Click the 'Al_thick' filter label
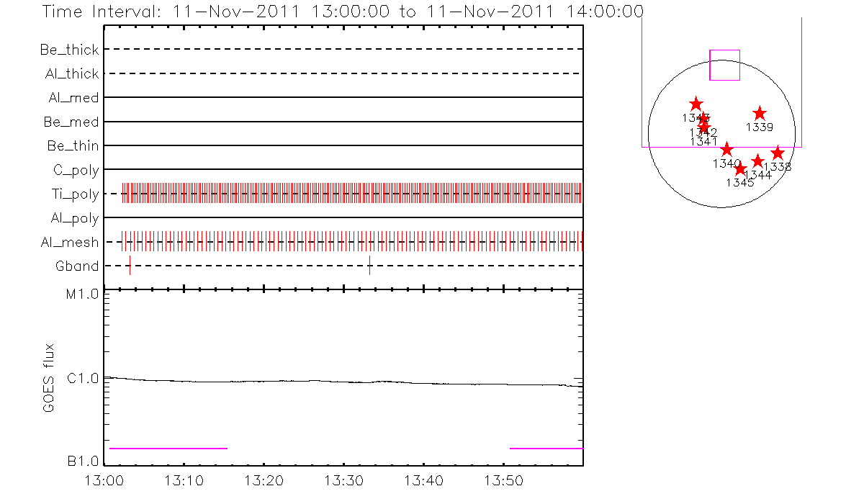 (x=72, y=73)
